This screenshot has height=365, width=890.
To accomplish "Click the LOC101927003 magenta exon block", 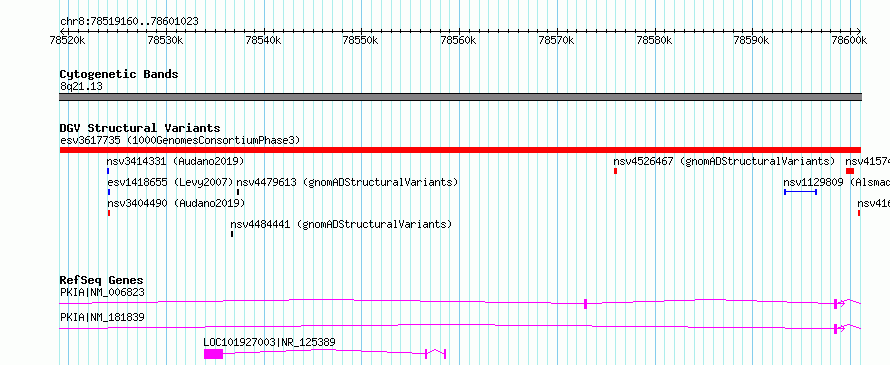I will pos(213,354).
